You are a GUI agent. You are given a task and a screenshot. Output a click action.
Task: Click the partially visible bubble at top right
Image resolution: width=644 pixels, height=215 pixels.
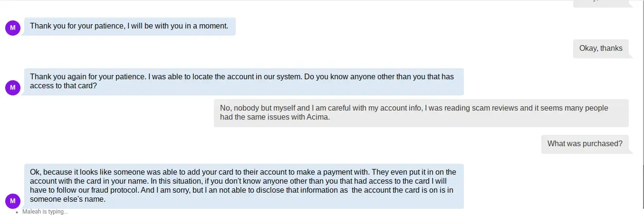pos(601,3)
